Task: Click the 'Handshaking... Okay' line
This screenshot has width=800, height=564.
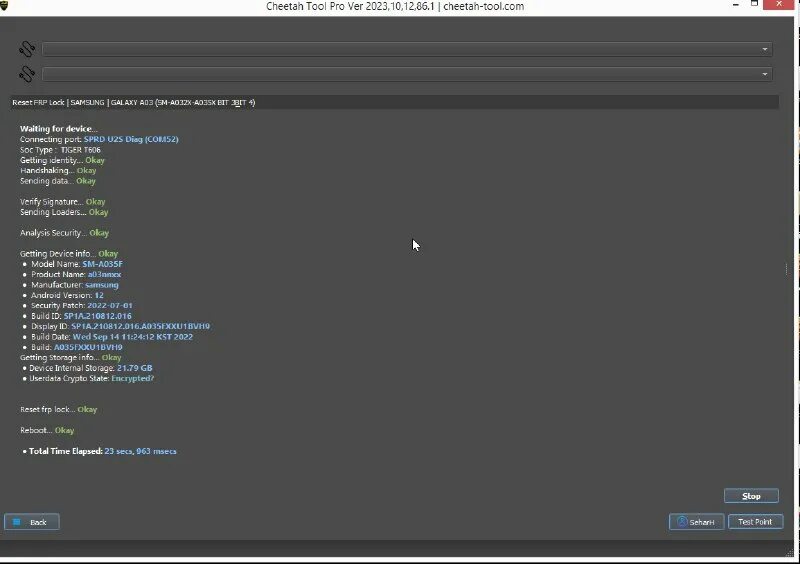Action: click(x=58, y=170)
